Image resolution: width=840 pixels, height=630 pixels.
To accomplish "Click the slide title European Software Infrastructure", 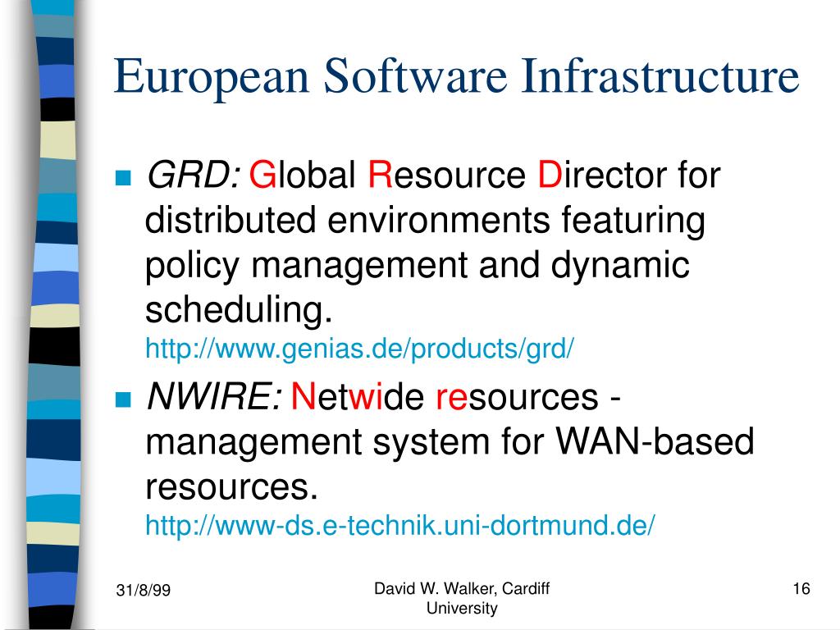I will pos(456,76).
